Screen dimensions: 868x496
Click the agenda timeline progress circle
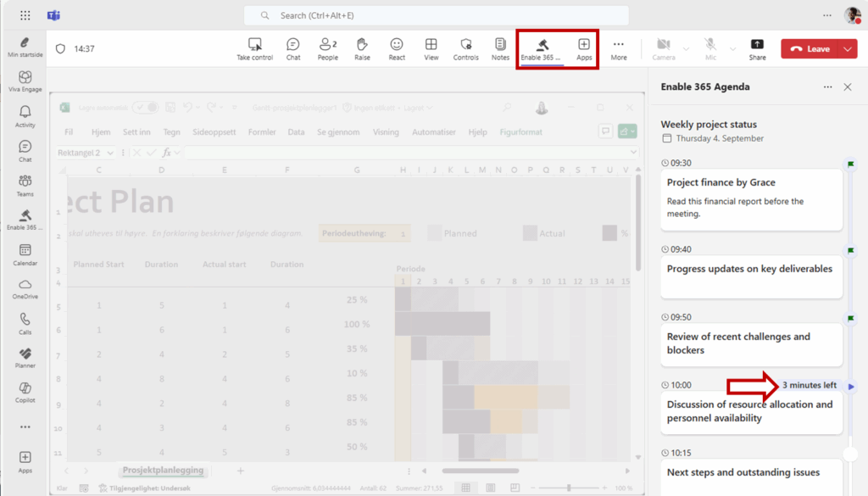(x=850, y=454)
